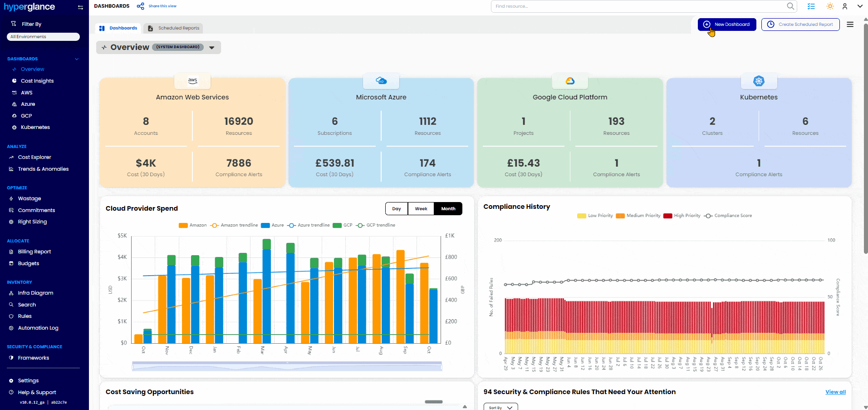Expand the Overview dashboard dropdown arrow
Screen dimensions: 868x410
(x=211, y=47)
